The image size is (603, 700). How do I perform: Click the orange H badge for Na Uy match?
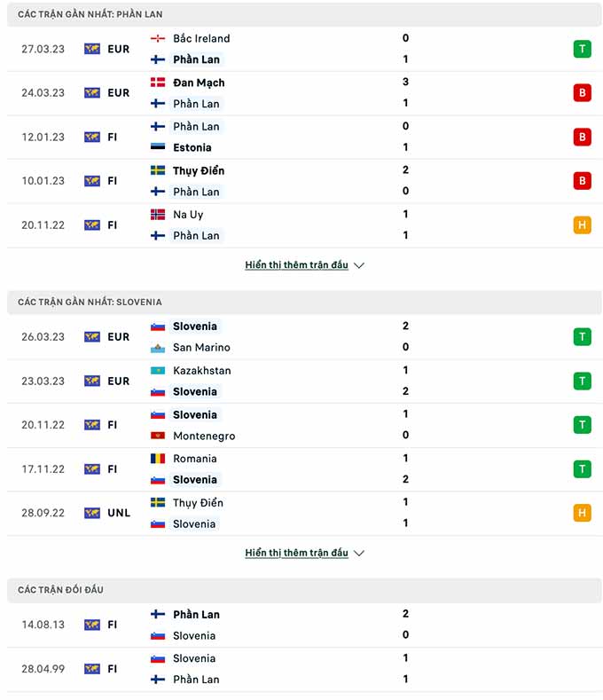[582, 225]
